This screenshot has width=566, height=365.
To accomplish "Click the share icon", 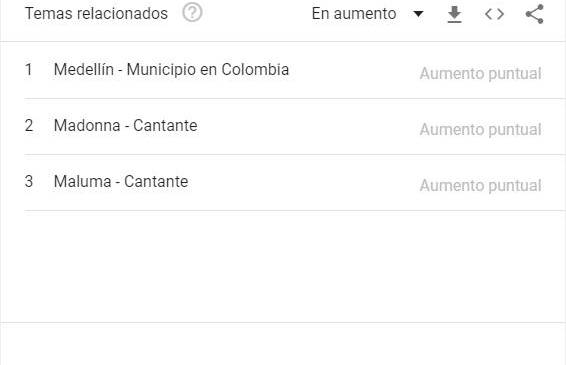I will click(x=535, y=14).
